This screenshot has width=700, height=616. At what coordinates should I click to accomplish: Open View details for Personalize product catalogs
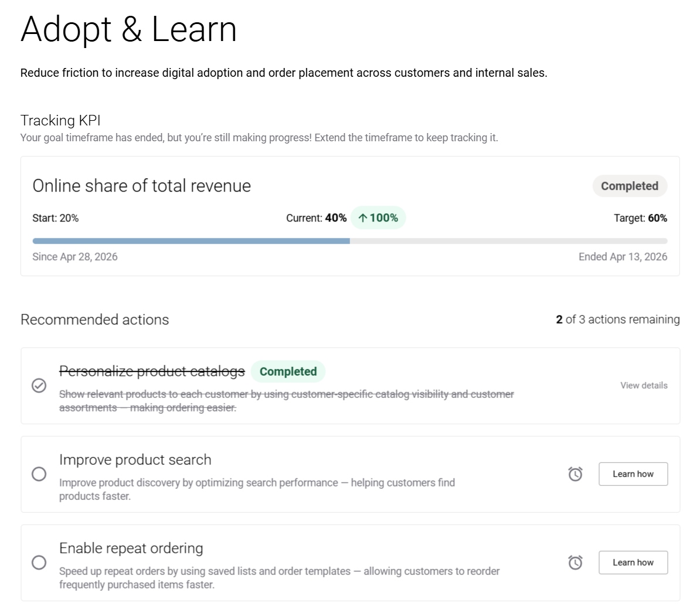point(644,386)
